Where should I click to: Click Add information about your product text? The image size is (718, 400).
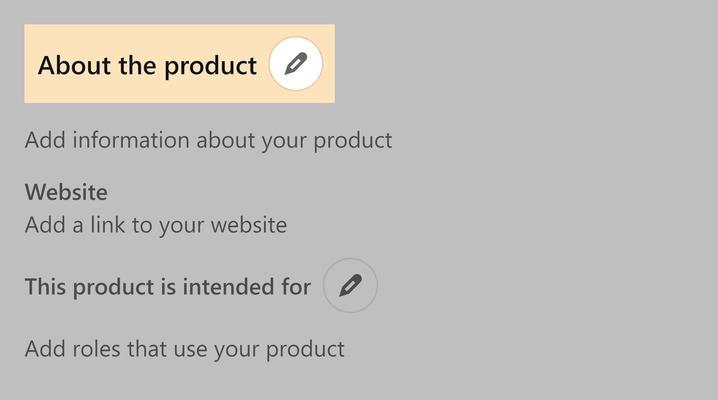[x=208, y=140]
